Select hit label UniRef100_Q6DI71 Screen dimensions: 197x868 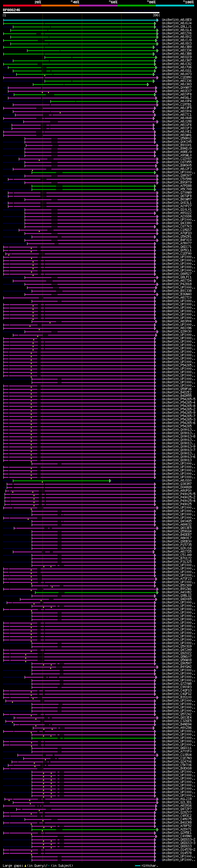click(x=177, y=247)
